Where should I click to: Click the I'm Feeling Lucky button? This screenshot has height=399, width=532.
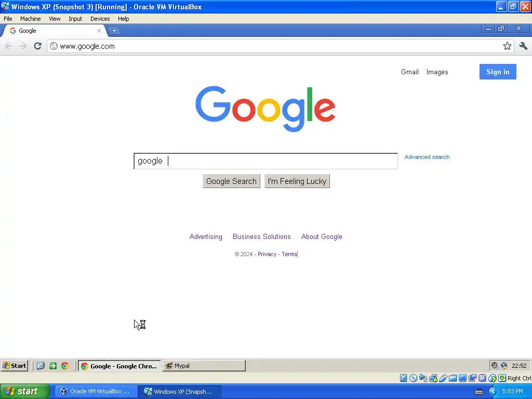point(297,181)
